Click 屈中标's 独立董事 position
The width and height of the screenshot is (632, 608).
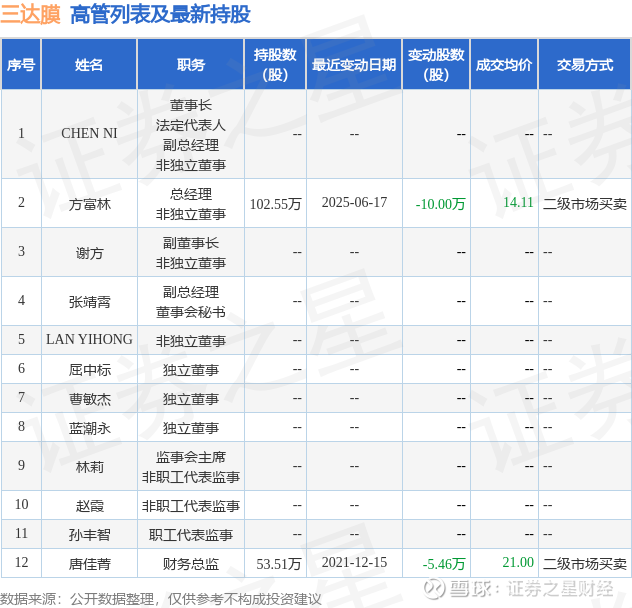pos(191,370)
